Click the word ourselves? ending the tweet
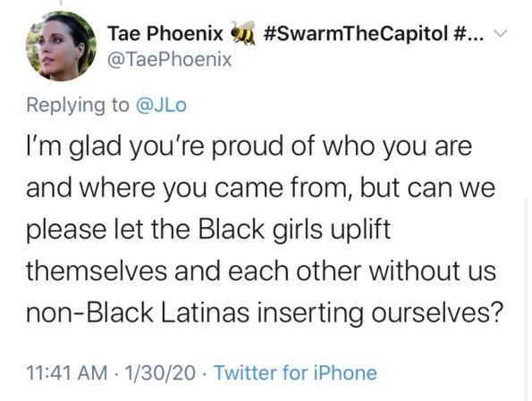532x401 pixels. (x=436, y=313)
